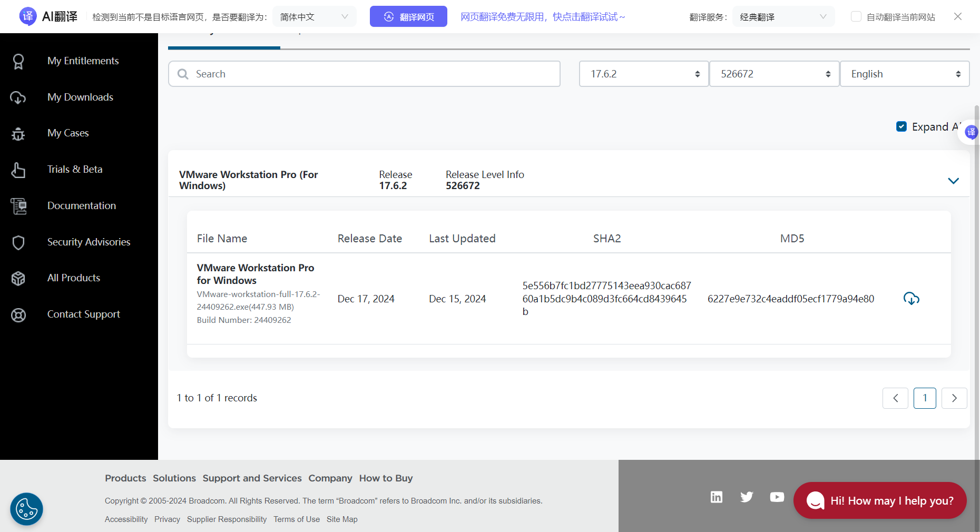Click the My Cases bug icon
Image resolution: width=980 pixels, height=532 pixels.
tap(18, 134)
